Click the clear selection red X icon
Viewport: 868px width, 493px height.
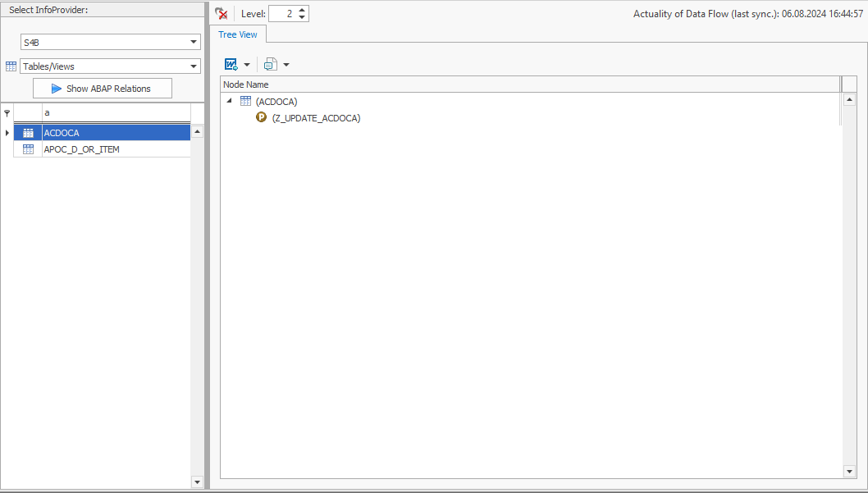click(222, 14)
